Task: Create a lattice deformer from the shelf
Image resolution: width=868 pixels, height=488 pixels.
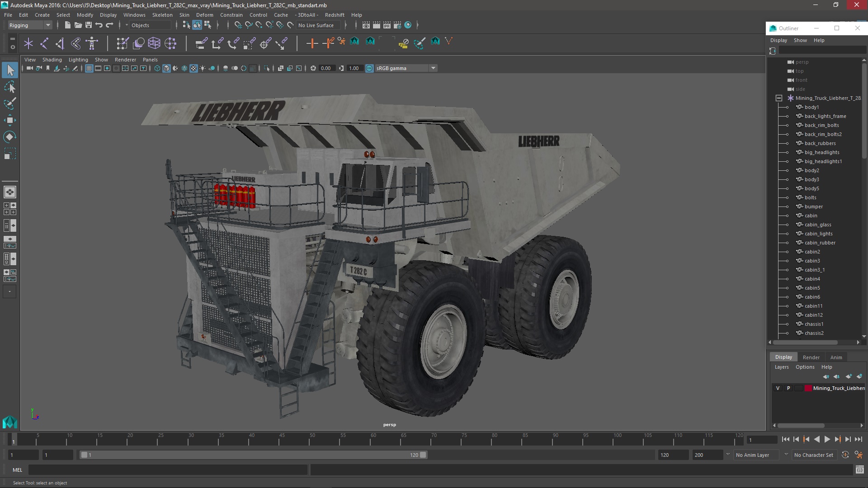Action: (154, 43)
